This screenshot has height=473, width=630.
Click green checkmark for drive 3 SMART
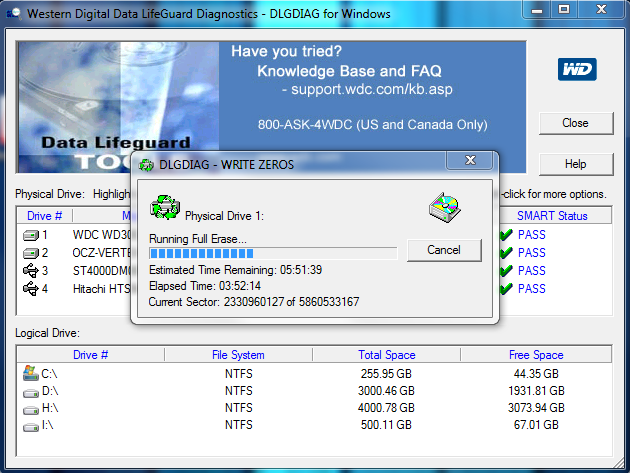click(x=506, y=271)
